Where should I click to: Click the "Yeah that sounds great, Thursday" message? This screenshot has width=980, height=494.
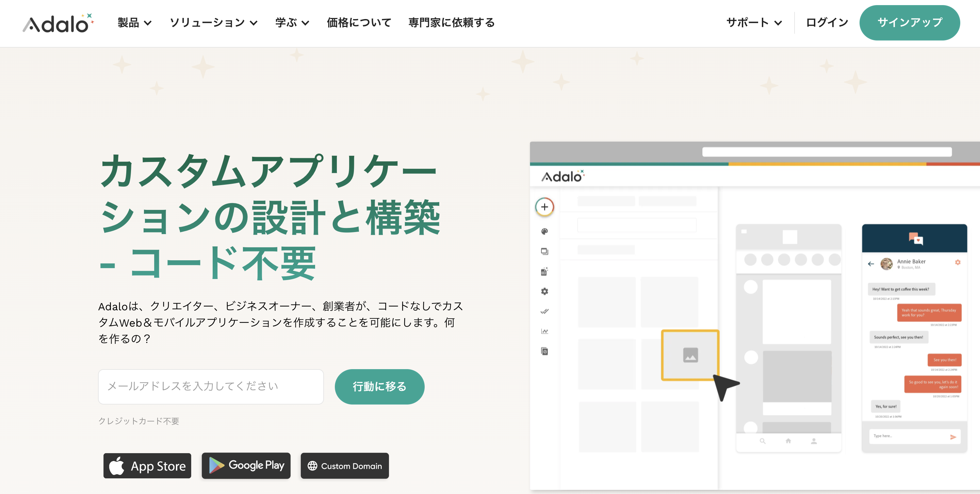click(929, 313)
